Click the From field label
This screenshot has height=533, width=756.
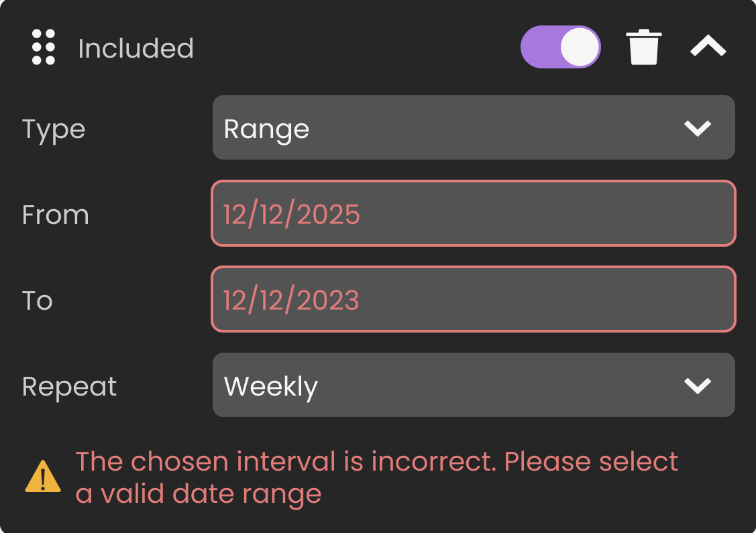click(x=56, y=215)
